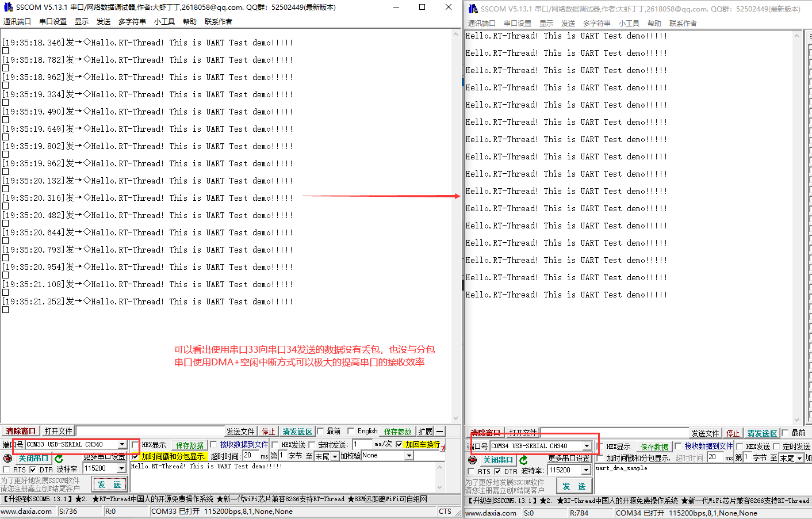Toggle the RTS checkbox in the COM34 window
The width and height of the screenshot is (812, 519).
click(471, 471)
